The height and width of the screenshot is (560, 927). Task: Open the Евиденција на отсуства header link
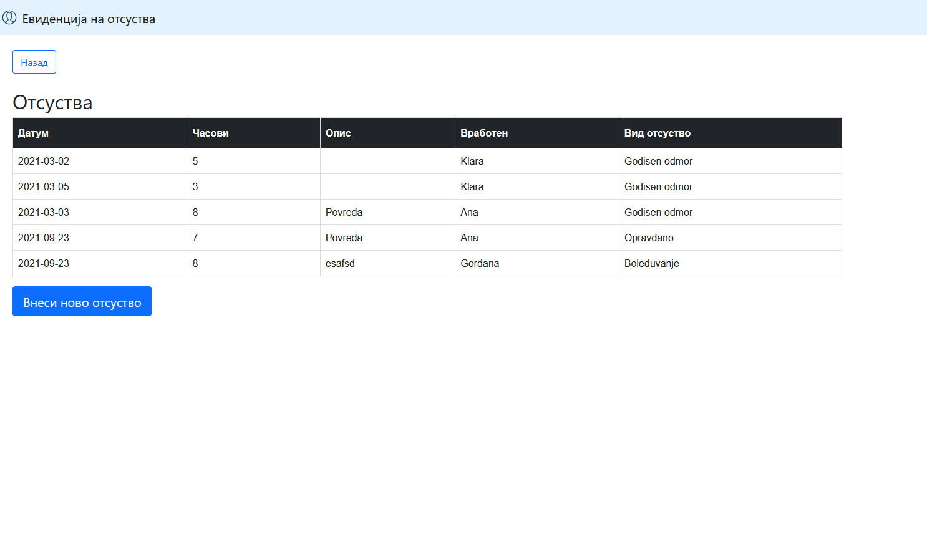pos(89,19)
